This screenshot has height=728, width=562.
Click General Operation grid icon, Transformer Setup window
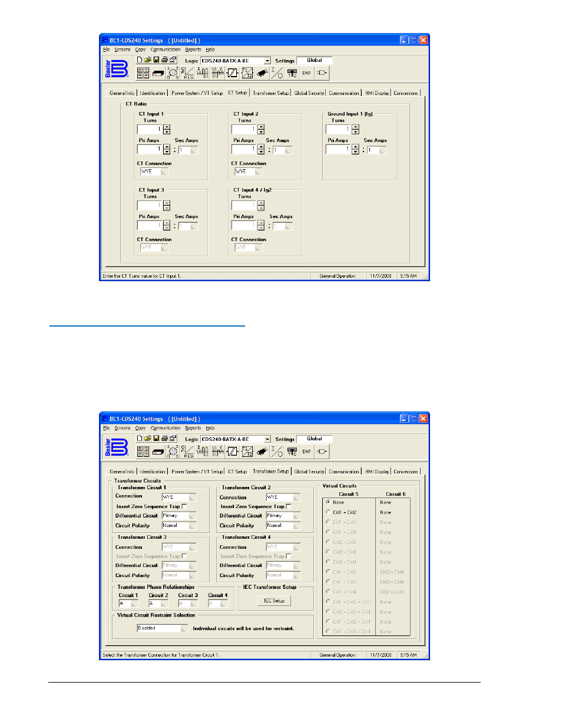click(x=143, y=452)
